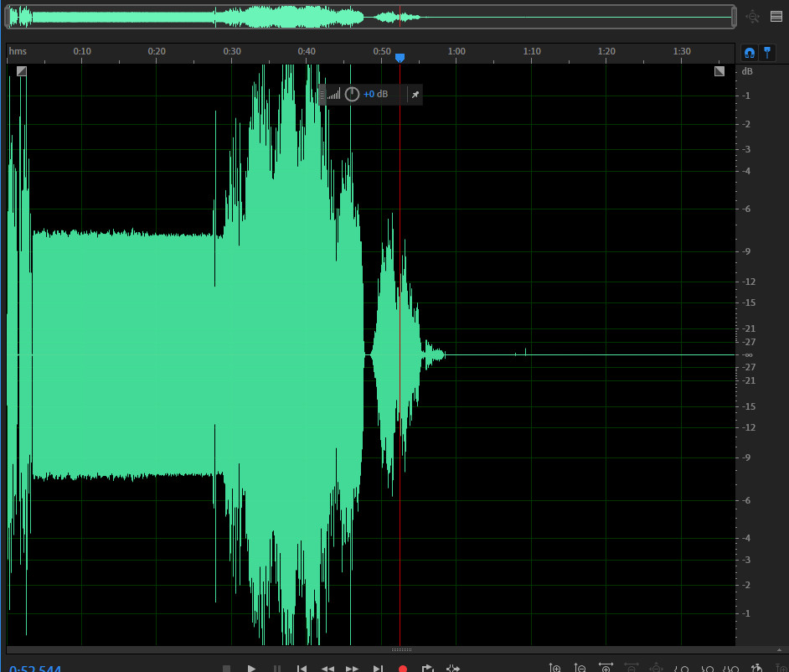The height and width of the screenshot is (672, 789).
Task: Open the overview options list icon
Action: (776, 17)
